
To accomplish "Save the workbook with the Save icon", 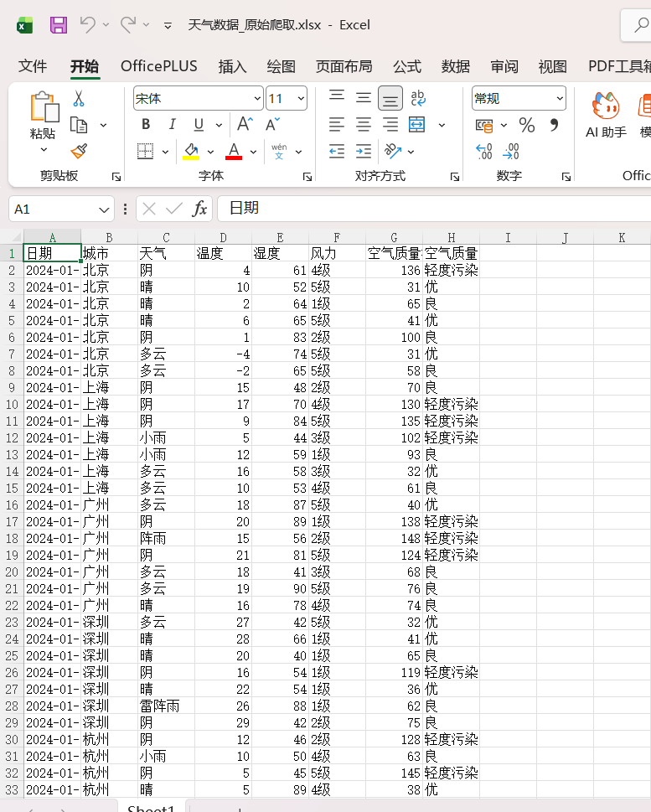I will (58, 25).
